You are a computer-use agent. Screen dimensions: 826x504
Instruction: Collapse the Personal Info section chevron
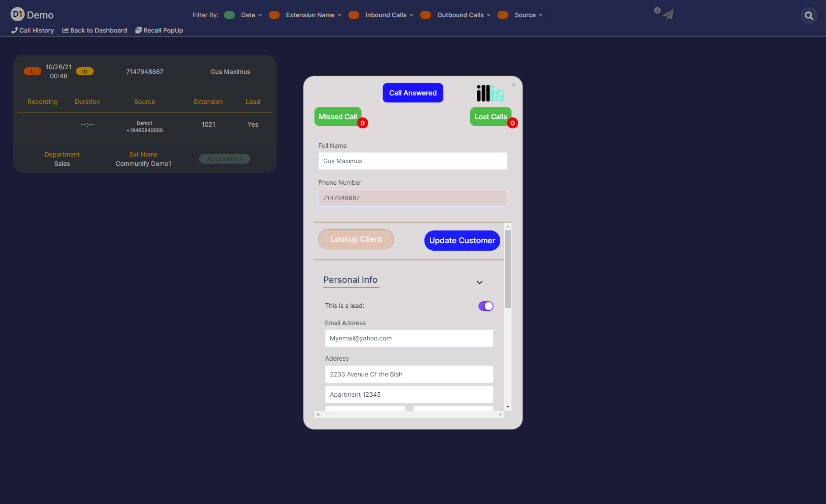pyautogui.click(x=479, y=282)
